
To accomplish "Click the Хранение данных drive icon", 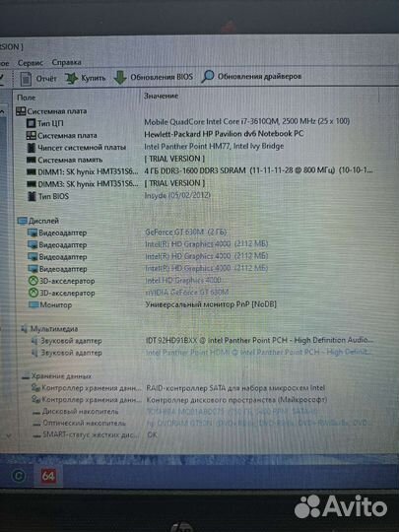I will coord(26,376).
